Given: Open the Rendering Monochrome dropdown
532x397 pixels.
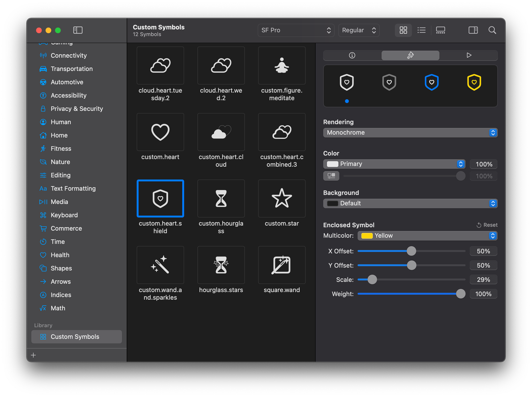Looking at the screenshot, I should coord(410,132).
